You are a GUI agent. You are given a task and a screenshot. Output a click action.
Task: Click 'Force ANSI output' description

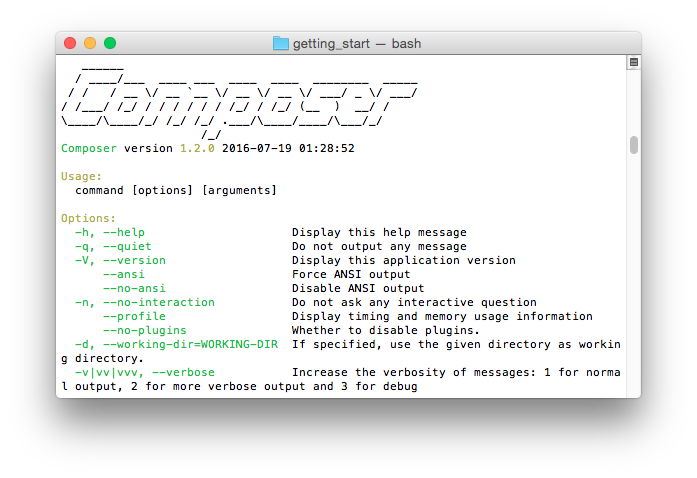click(x=351, y=274)
